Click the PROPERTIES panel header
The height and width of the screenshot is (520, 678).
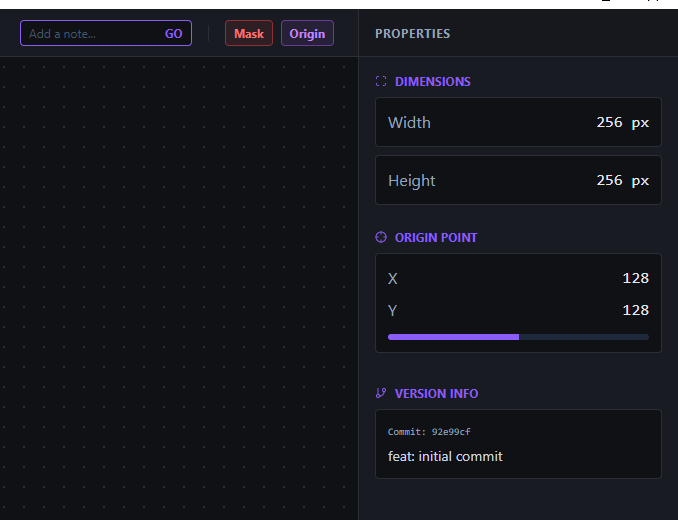(412, 34)
